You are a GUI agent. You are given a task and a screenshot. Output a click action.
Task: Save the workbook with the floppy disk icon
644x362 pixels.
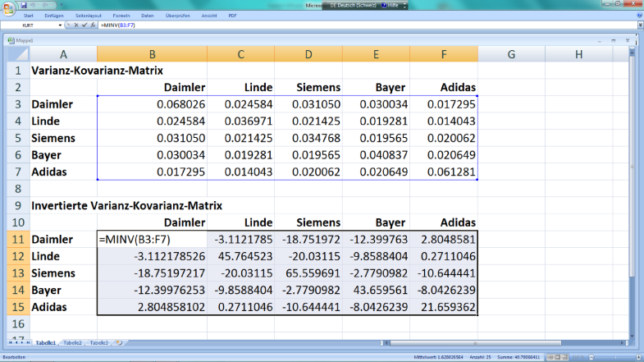coord(24,6)
